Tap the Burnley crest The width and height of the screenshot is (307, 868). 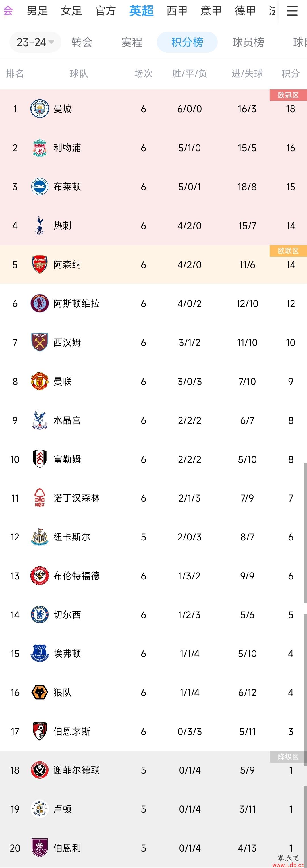tap(40, 848)
